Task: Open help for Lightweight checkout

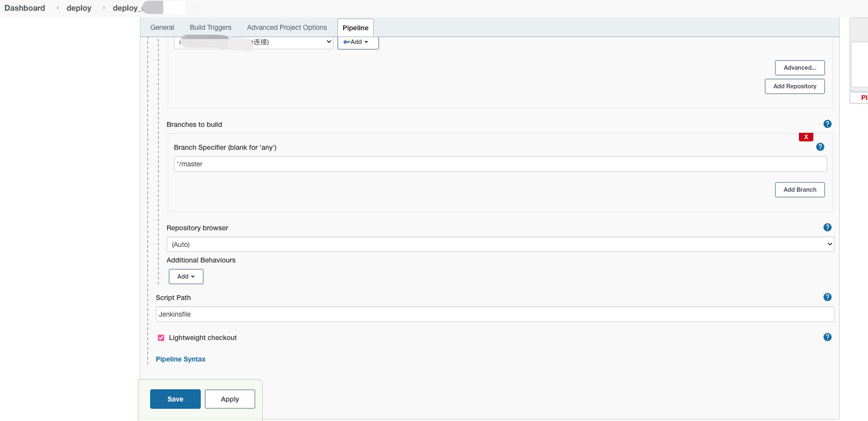Action: (x=827, y=337)
